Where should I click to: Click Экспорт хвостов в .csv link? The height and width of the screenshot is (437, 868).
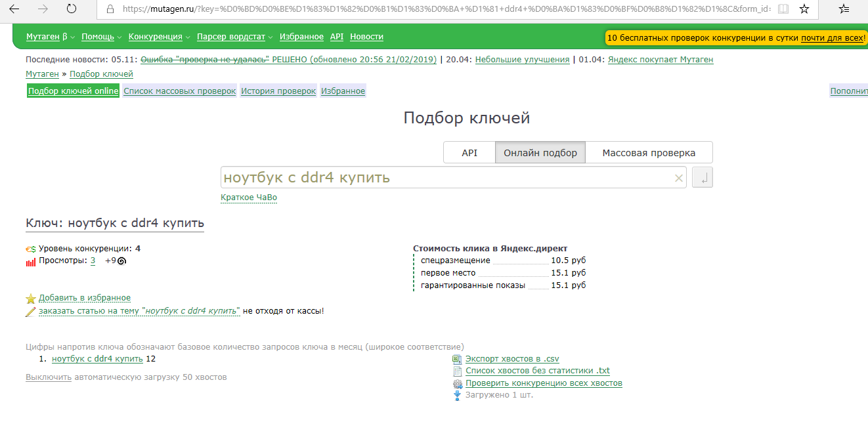click(x=512, y=359)
